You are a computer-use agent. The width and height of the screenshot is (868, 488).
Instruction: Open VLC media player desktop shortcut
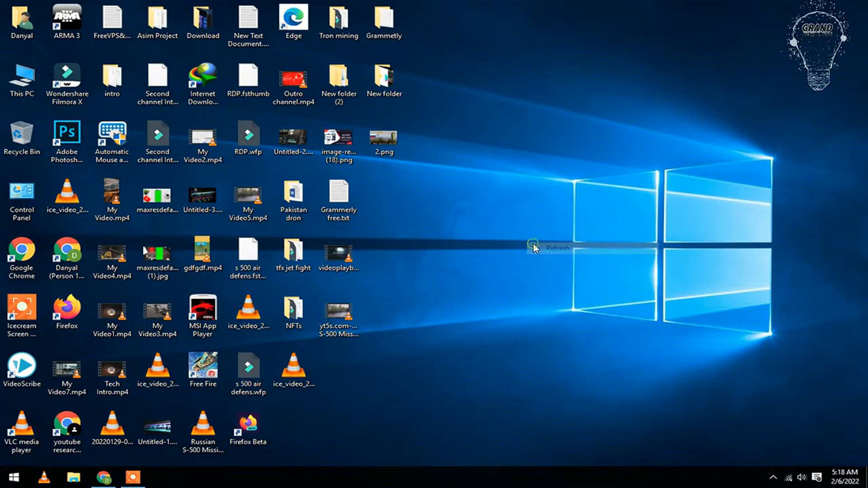(22, 432)
